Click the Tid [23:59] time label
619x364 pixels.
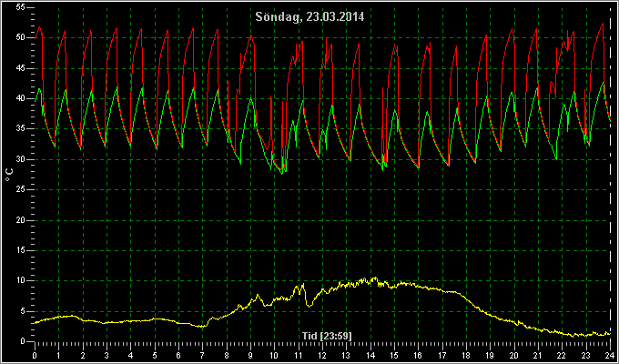point(327,336)
